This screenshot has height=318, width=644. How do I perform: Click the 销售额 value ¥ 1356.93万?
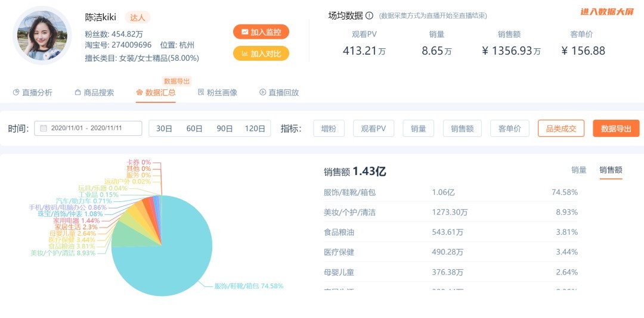(x=511, y=51)
